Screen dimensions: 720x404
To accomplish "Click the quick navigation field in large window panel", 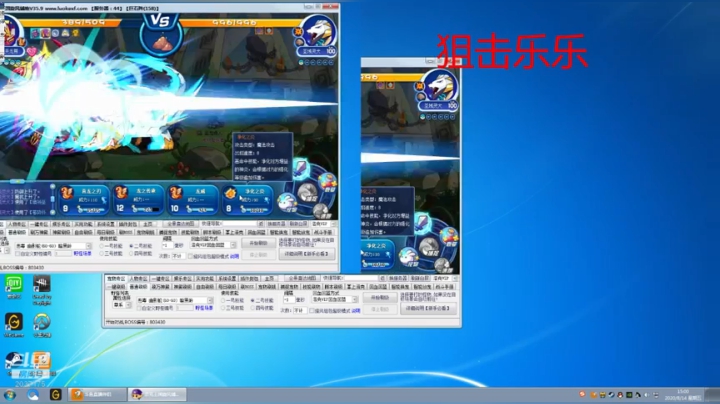I will point(238,224).
